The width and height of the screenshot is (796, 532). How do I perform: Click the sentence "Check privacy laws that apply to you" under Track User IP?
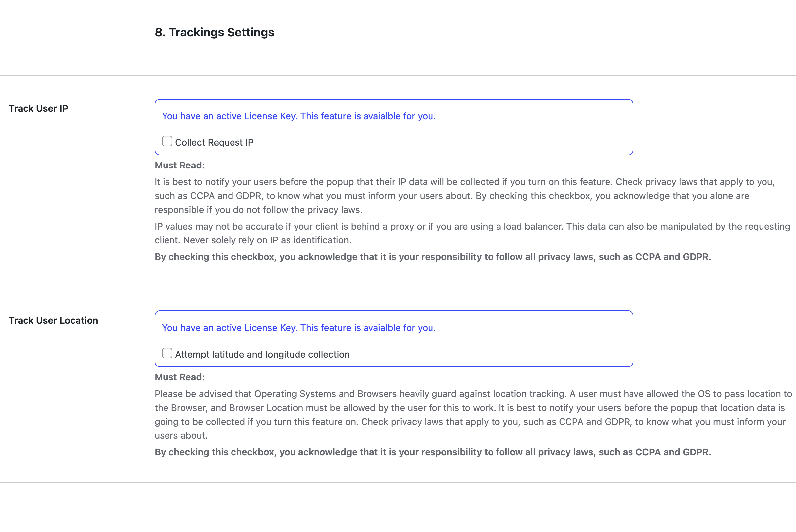click(695, 182)
